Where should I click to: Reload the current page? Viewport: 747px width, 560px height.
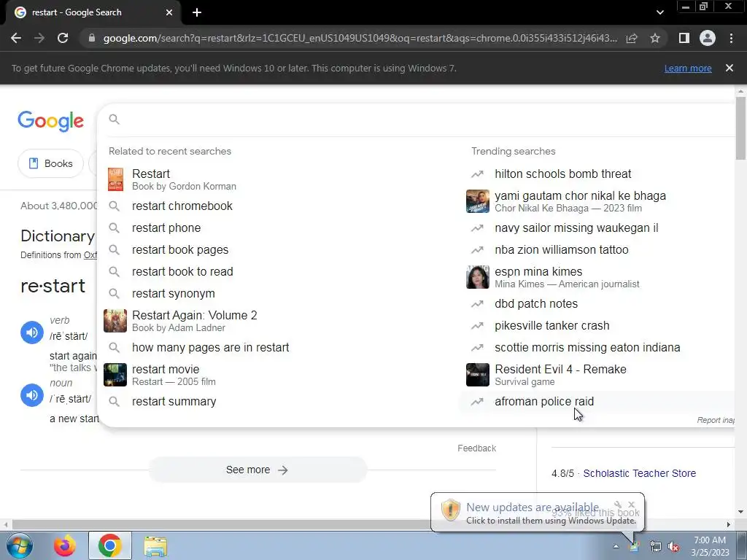[x=63, y=38]
